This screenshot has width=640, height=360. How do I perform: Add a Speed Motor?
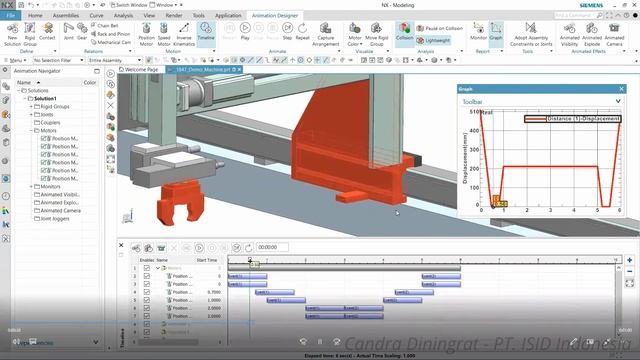coord(164,34)
